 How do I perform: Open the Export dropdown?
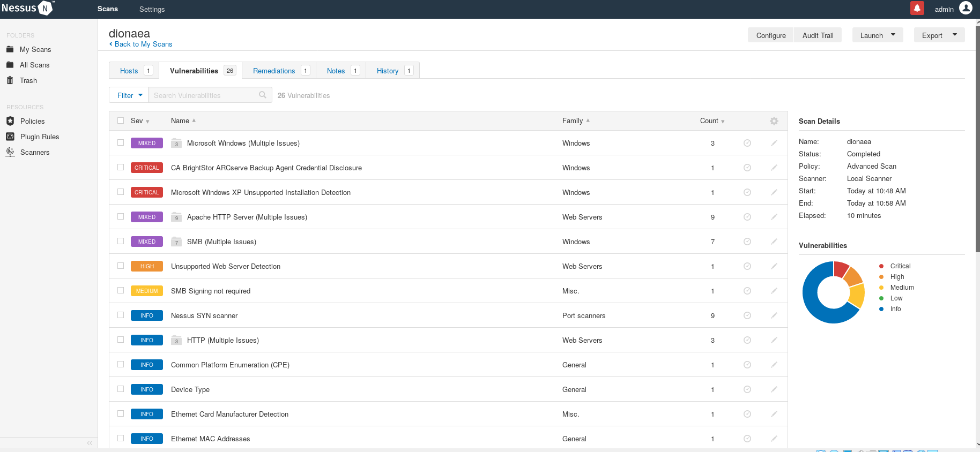939,35
